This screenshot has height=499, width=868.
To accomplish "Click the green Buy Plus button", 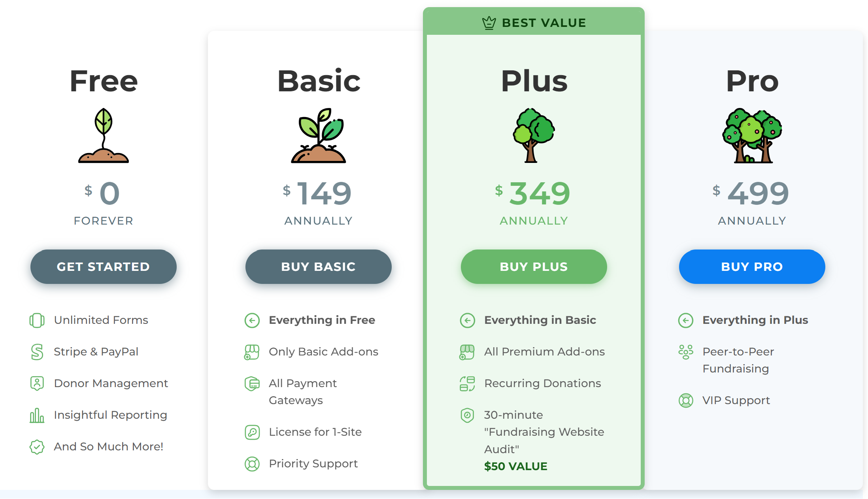I will 534,267.
